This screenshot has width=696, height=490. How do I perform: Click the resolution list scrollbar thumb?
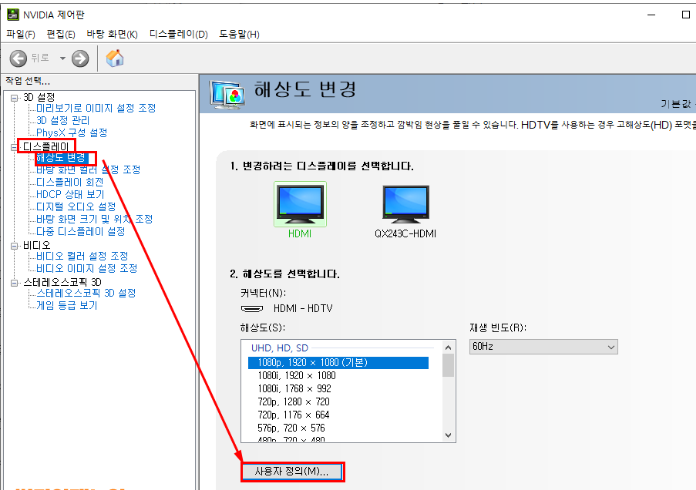[x=448, y=365]
